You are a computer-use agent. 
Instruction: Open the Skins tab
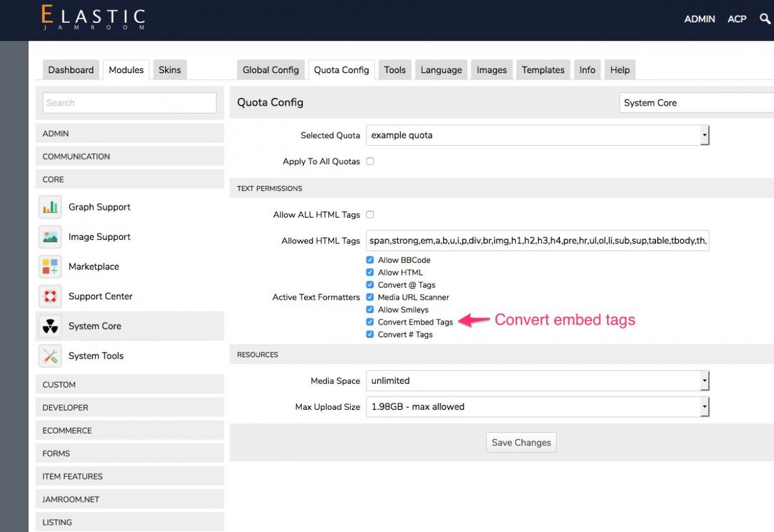coord(169,70)
